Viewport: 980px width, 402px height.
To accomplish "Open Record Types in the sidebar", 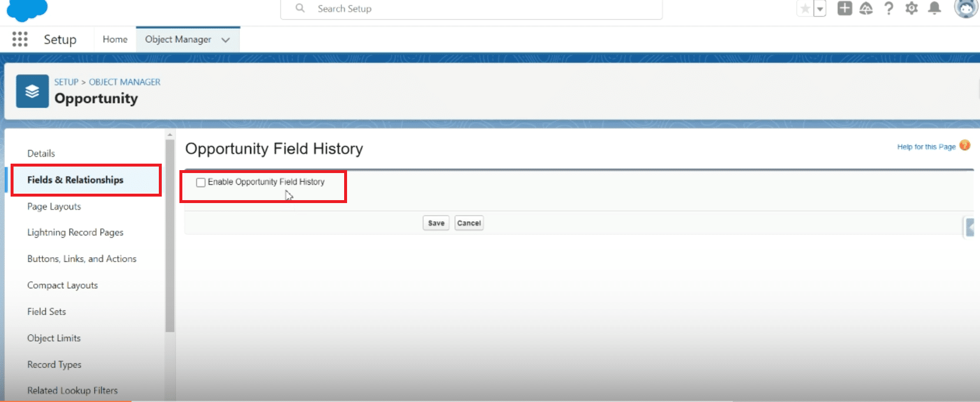I will [54, 365].
